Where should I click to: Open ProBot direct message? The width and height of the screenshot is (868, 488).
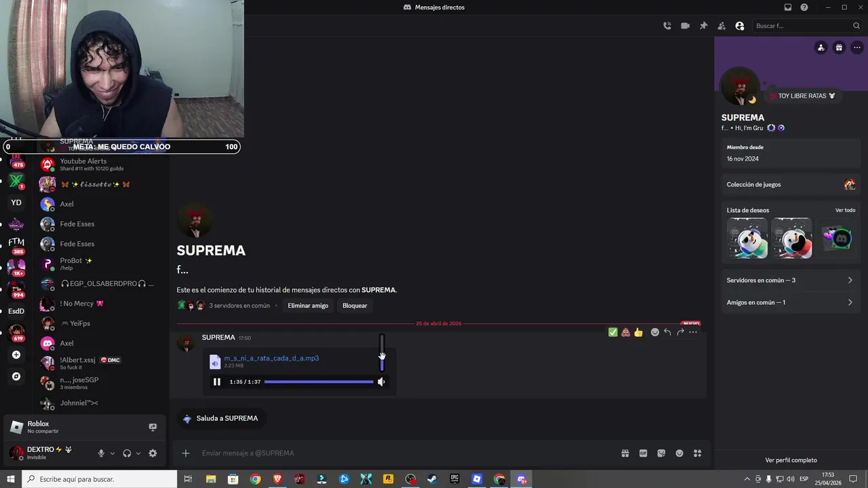point(100,264)
